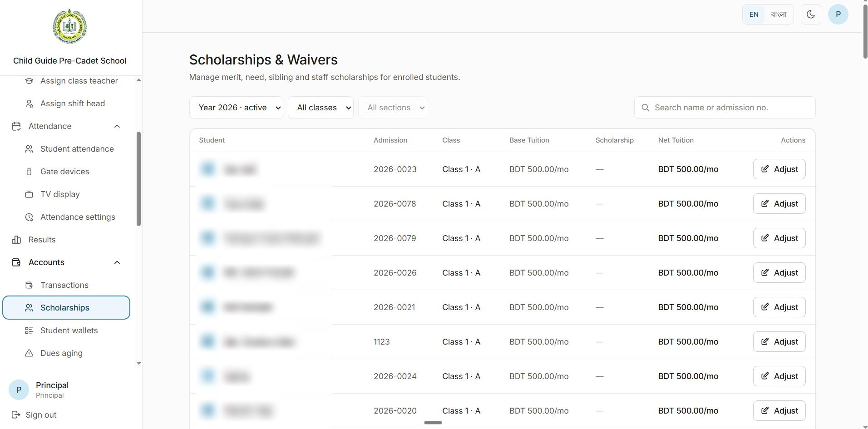
Task: Click the Dues aging warning icon
Action: point(29,353)
